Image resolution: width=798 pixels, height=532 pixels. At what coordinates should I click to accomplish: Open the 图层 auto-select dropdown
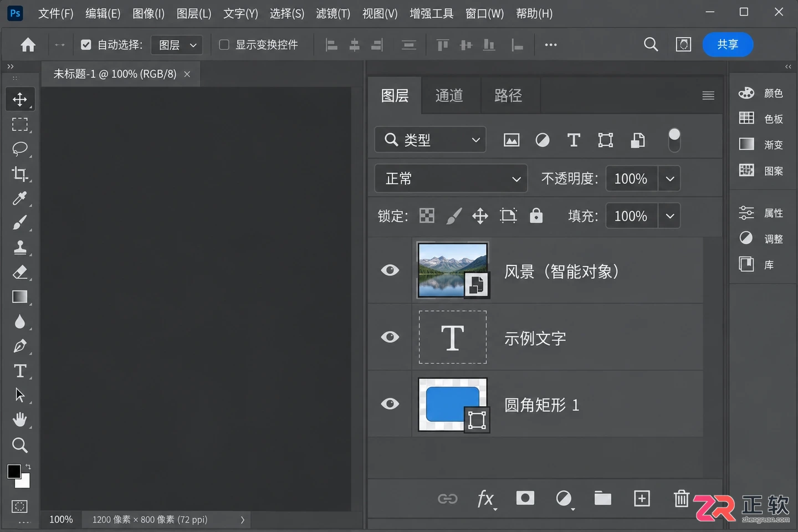(x=177, y=45)
